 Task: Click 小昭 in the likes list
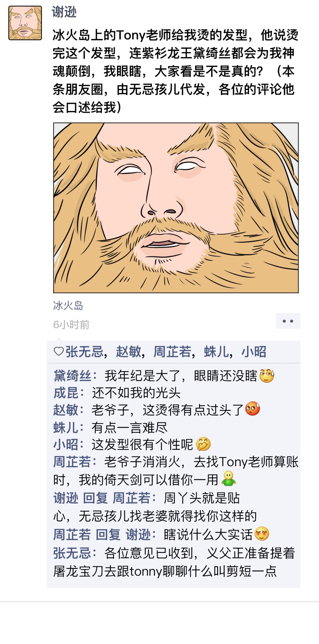254,352
